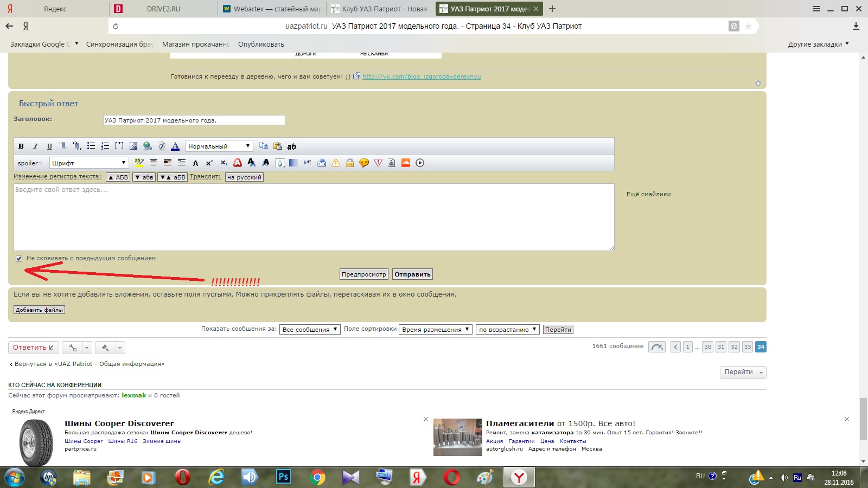The height and width of the screenshot is (488, 868).
Task: Switch to the Webartex browser tab
Action: [x=272, y=9]
